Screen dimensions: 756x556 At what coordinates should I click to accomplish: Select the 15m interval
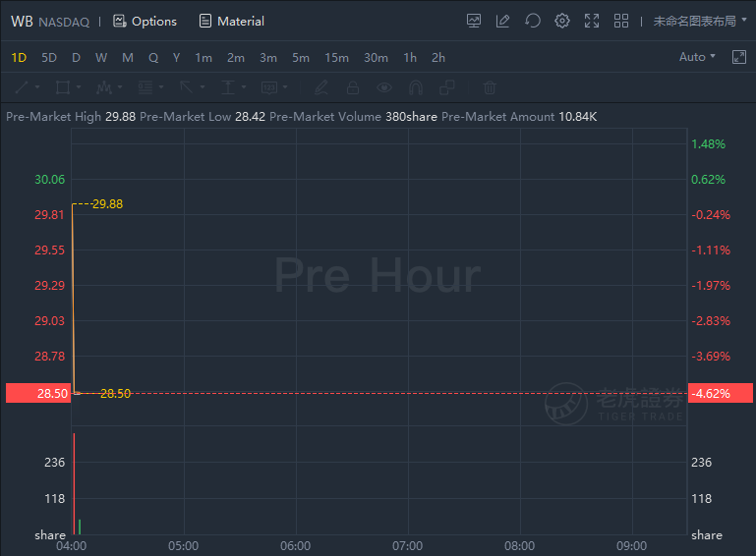(336, 58)
